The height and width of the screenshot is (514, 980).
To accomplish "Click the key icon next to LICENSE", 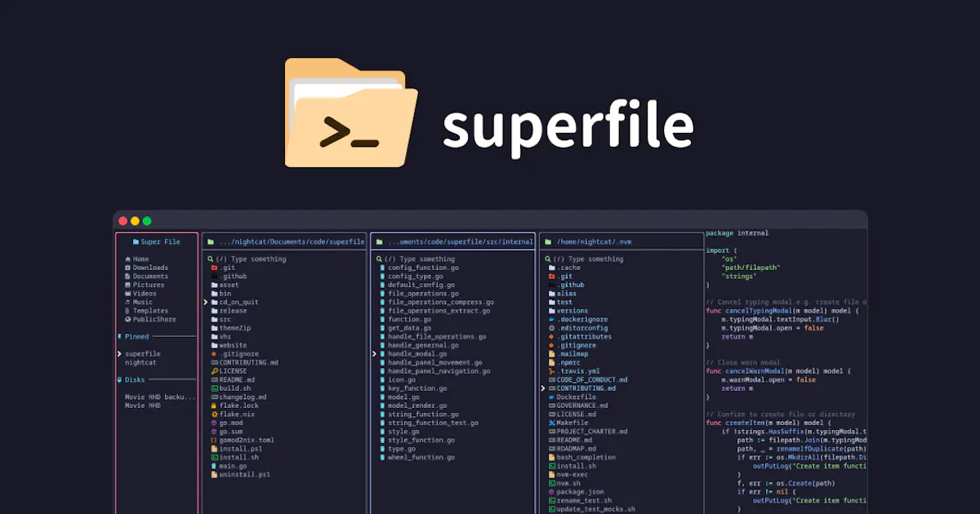I will click(x=214, y=371).
